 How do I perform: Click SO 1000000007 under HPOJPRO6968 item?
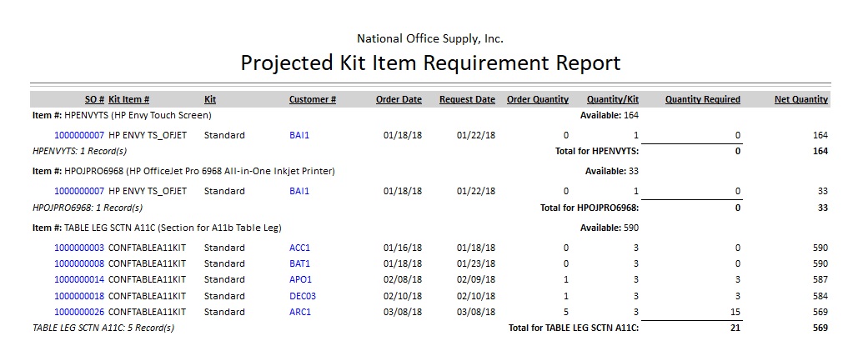(79, 191)
